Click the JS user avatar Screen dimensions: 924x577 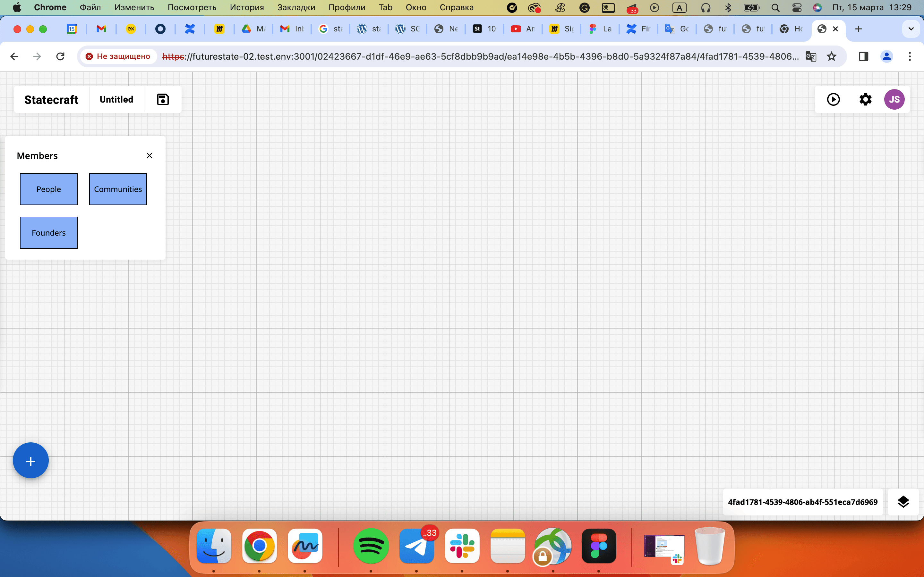[894, 99]
